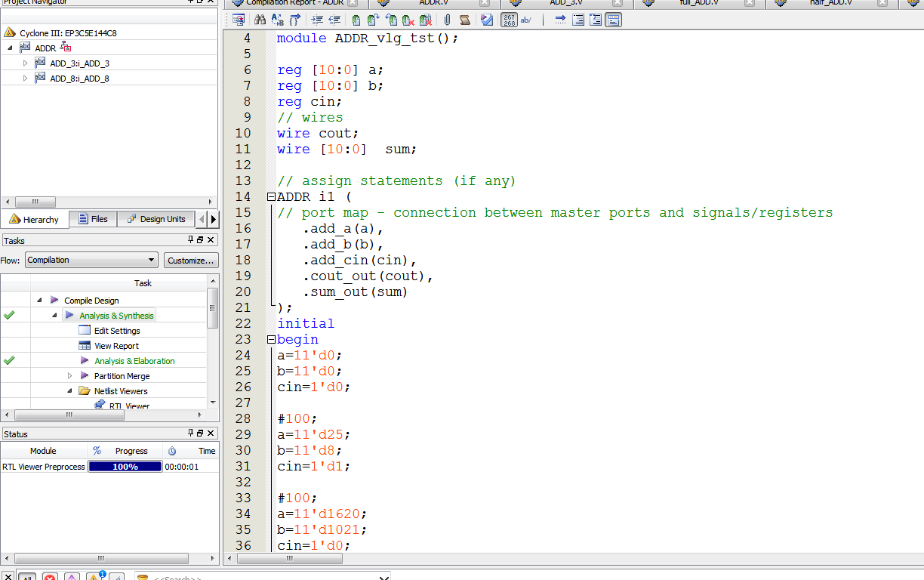The height and width of the screenshot is (580, 924).
Task: Click the Netlist Viewers folder icon
Action: [x=85, y=391]
